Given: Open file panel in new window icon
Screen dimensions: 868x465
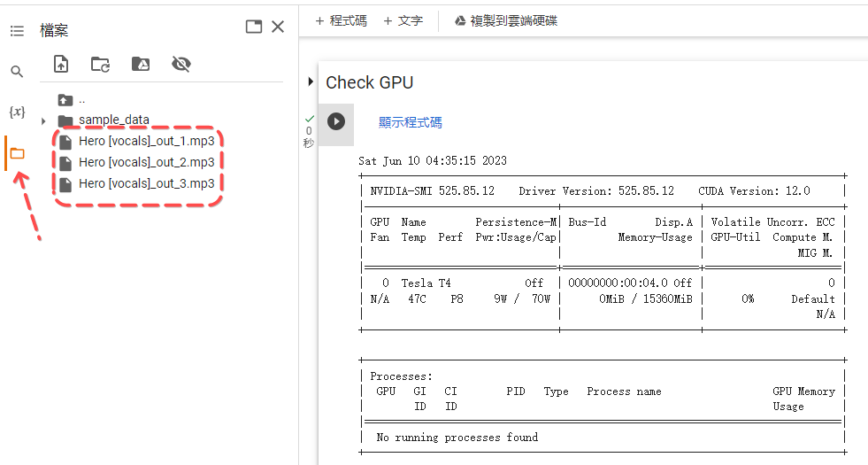Looking at the screenshot, I should [254, 27].
